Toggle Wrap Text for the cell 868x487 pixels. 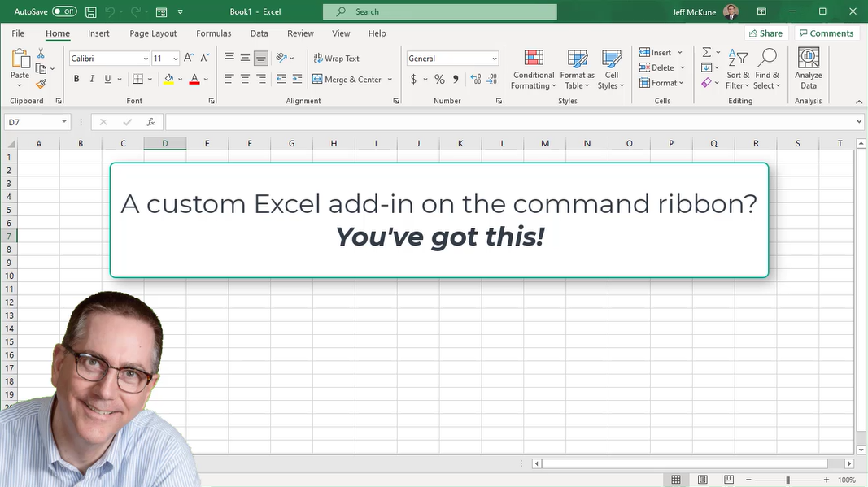pos(337,58)
